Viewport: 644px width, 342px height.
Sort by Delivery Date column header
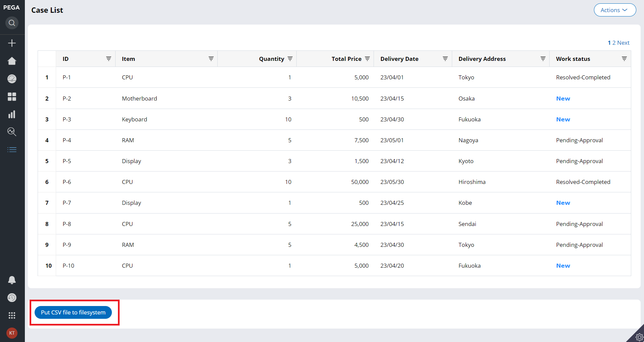[399, 59]
